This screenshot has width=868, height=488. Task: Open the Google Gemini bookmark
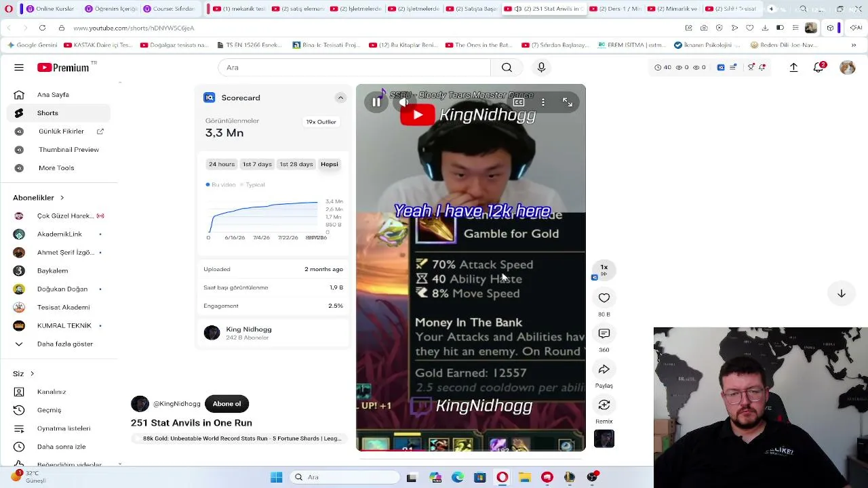point(32,45)
